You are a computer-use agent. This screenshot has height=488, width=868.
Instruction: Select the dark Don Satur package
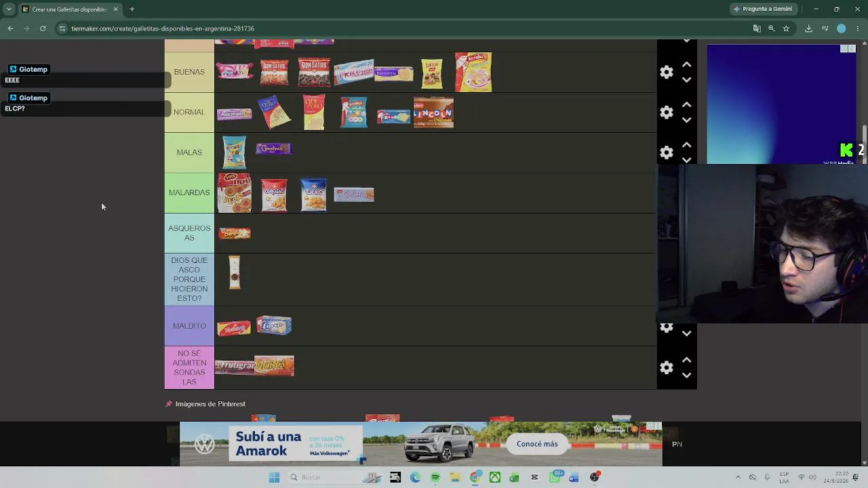click(x=314, y=72)
